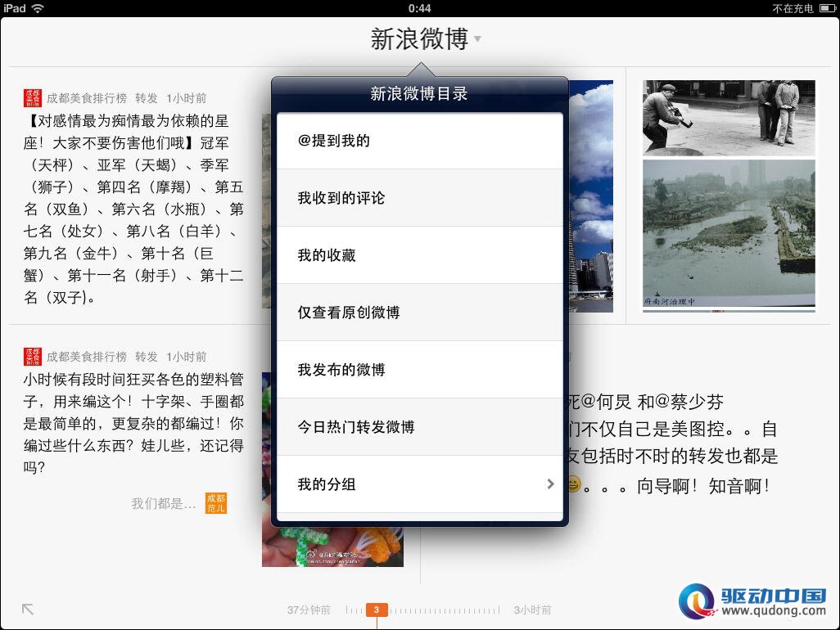Click the battery status icon
Viewport: 840px width, 630px height.
tap(827, 8)
